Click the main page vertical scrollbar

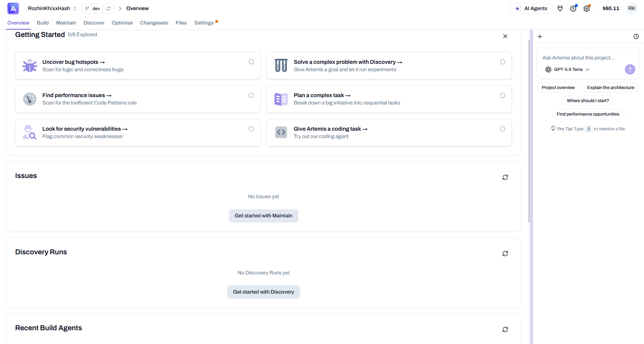click(529, 132)
